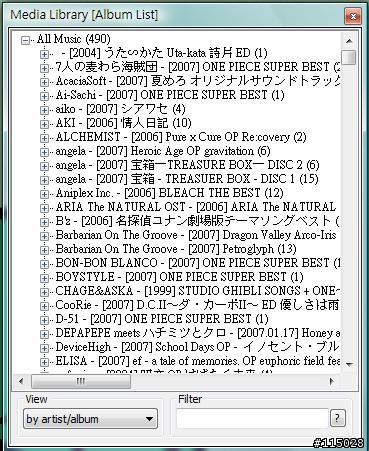The width and height of the screenshot is (369, 451).
Task: Open the Filter help question mark button
Action: coord(338,418)
